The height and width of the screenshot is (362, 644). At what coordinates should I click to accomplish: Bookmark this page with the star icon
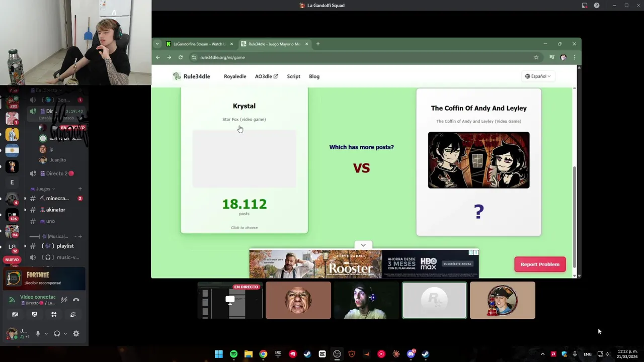536,57
